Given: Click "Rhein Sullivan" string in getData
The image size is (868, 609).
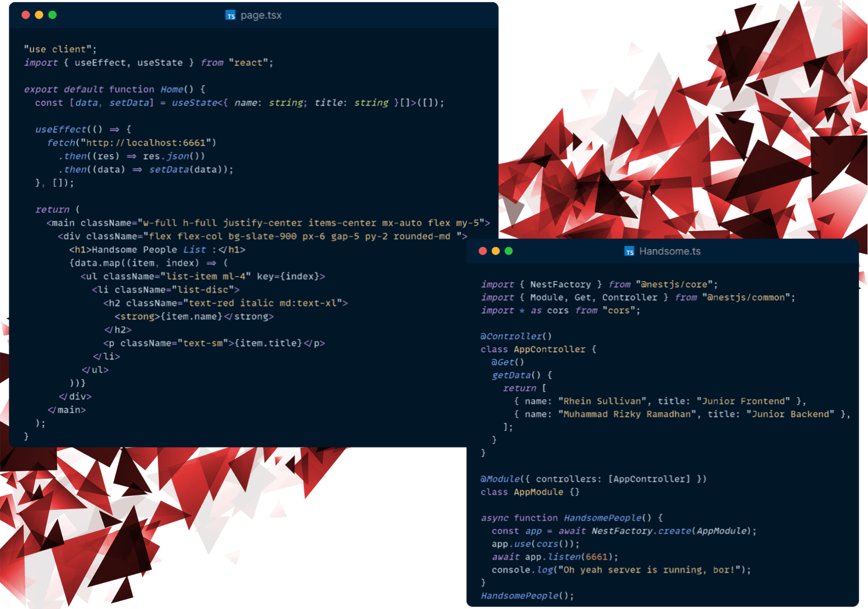Looking at the screenshot, I should [x=602, y=401].
